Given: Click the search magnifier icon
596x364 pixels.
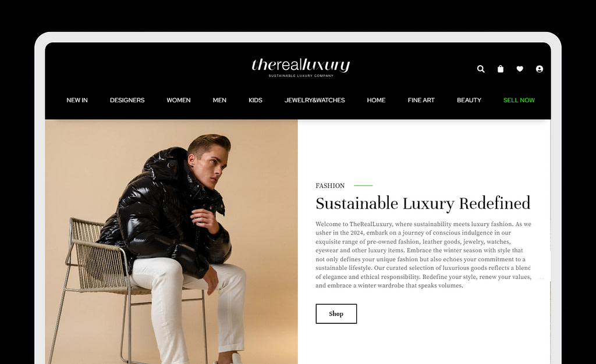Looking at the screenshot, I should pos(481,69).
